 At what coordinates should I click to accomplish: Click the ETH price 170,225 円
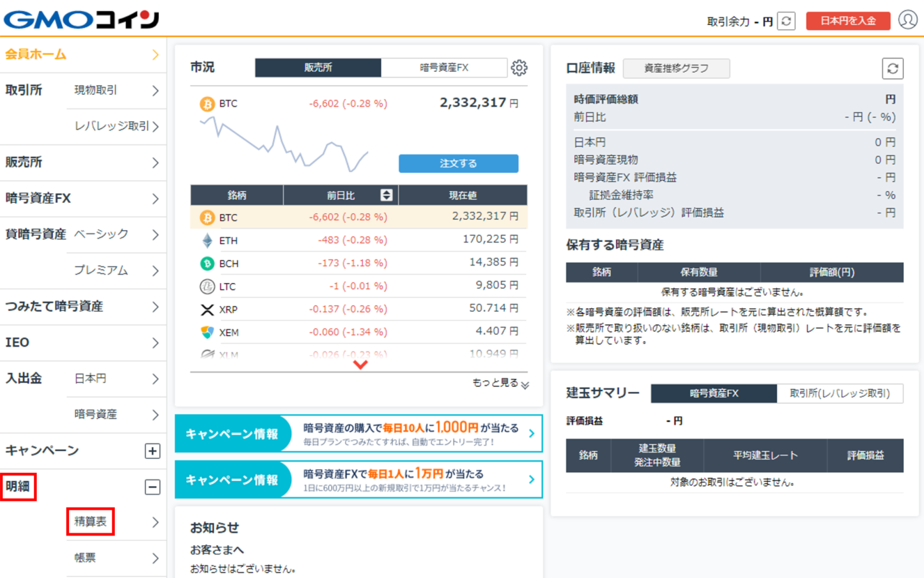(491, 240)
